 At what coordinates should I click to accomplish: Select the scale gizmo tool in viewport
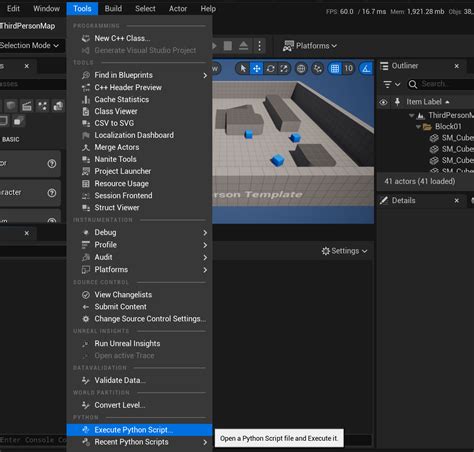284,69
